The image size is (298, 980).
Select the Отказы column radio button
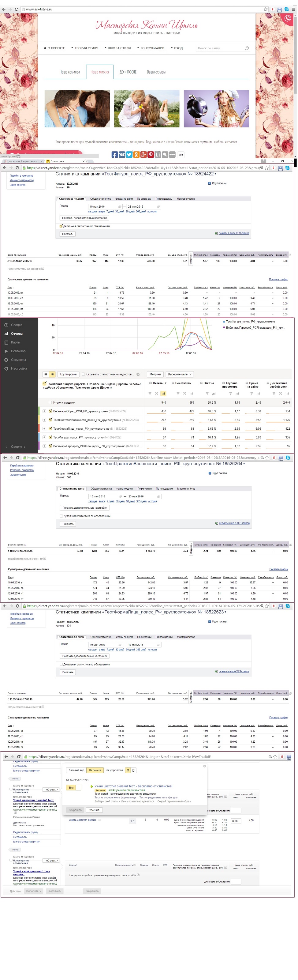click(201, 384)
